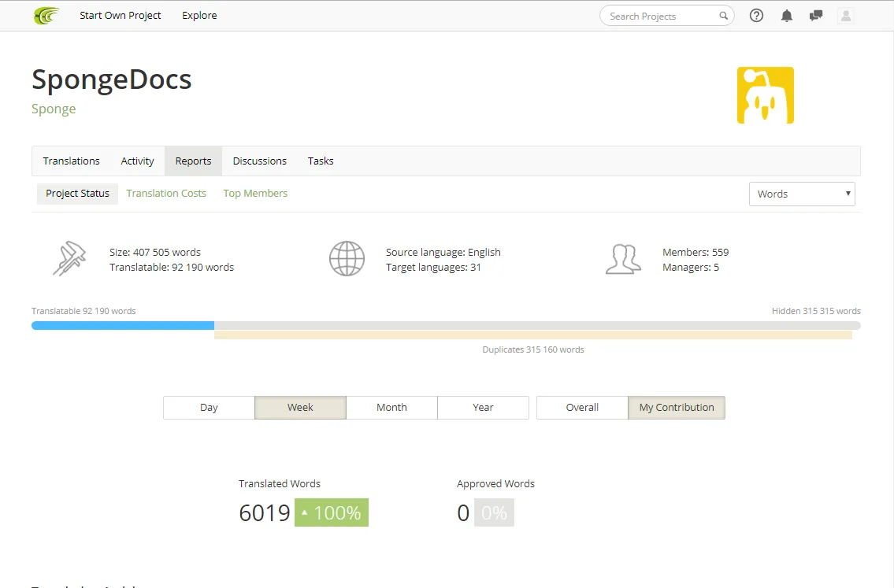The width and height of the screenshot is (894, 588).
Task: Switch to Overall statistics
Action: (x=582, y=408)
